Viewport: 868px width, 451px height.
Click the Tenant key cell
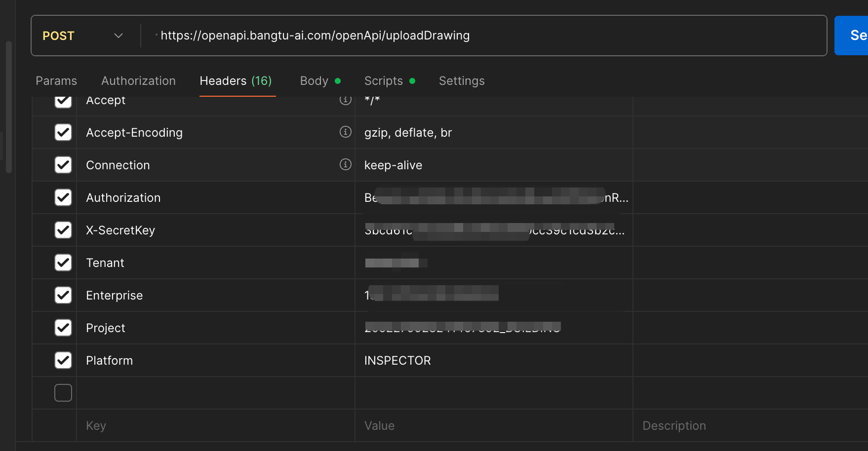(216, 263)
